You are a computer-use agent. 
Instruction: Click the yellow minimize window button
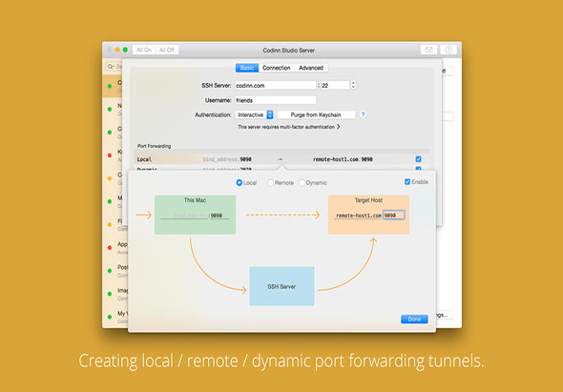pos(117,50)
